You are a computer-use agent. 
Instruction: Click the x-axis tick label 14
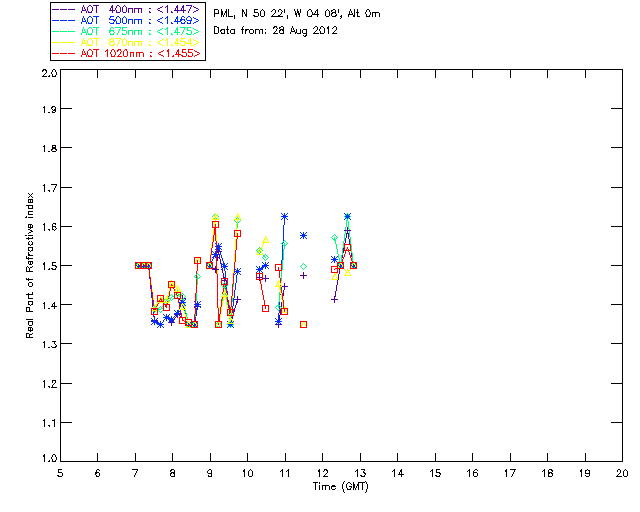(398, 473)
